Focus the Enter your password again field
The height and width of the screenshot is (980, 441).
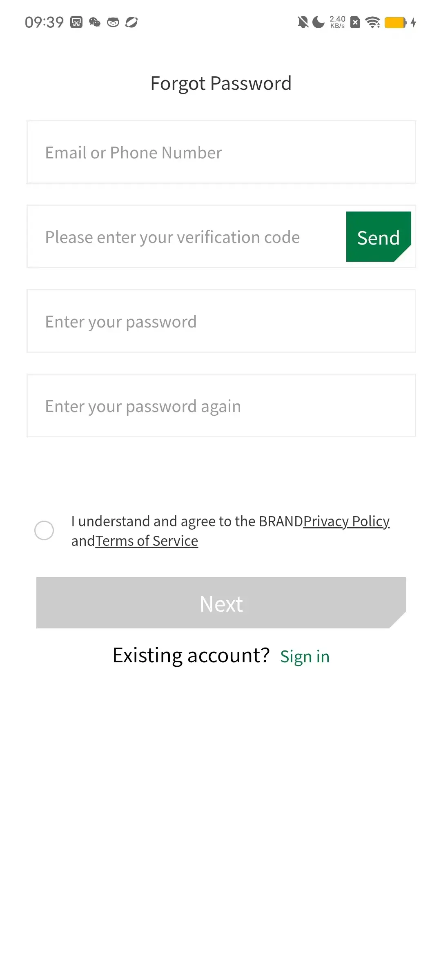pos(221,406)
